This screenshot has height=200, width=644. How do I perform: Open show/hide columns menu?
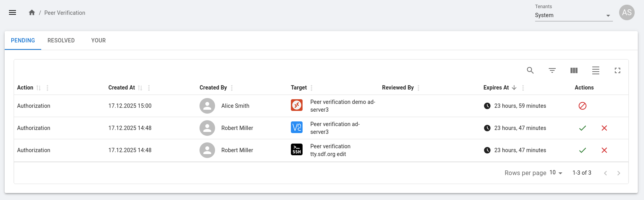coord(574,70)
